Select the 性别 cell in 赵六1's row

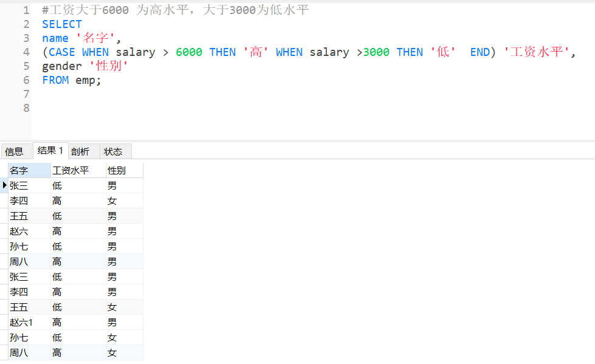point(112,322)
